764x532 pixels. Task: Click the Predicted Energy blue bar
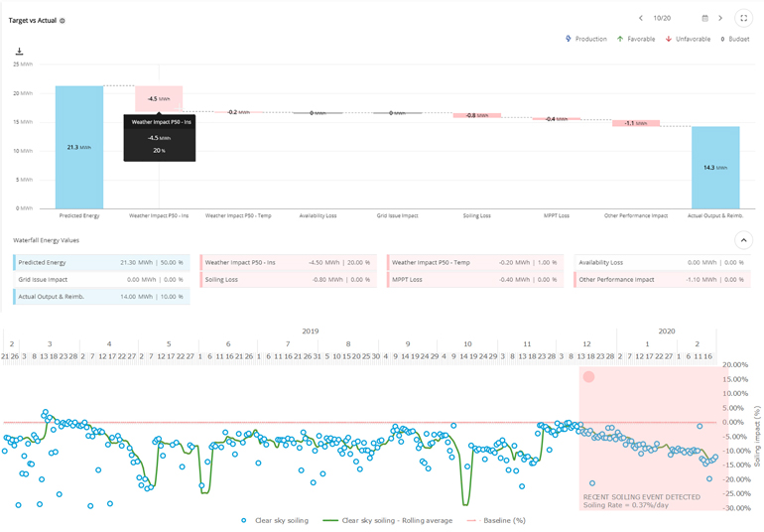click(79, 147)
